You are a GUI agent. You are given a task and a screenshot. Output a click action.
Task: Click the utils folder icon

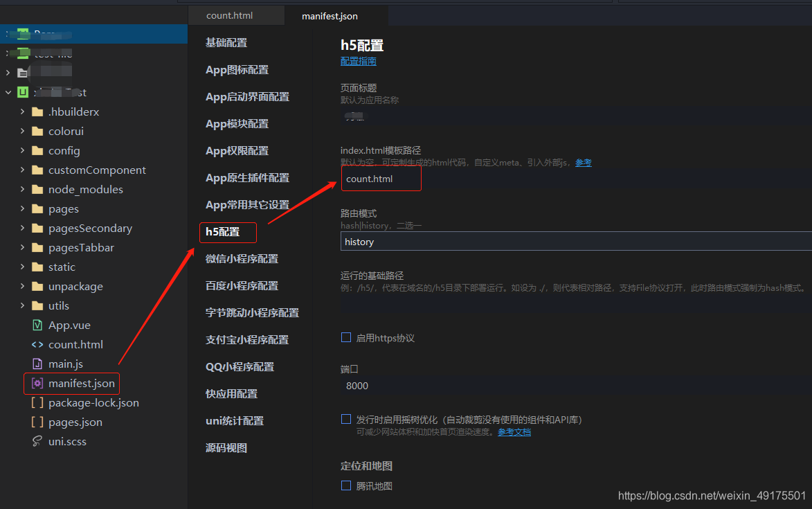[x=37, y=306]
